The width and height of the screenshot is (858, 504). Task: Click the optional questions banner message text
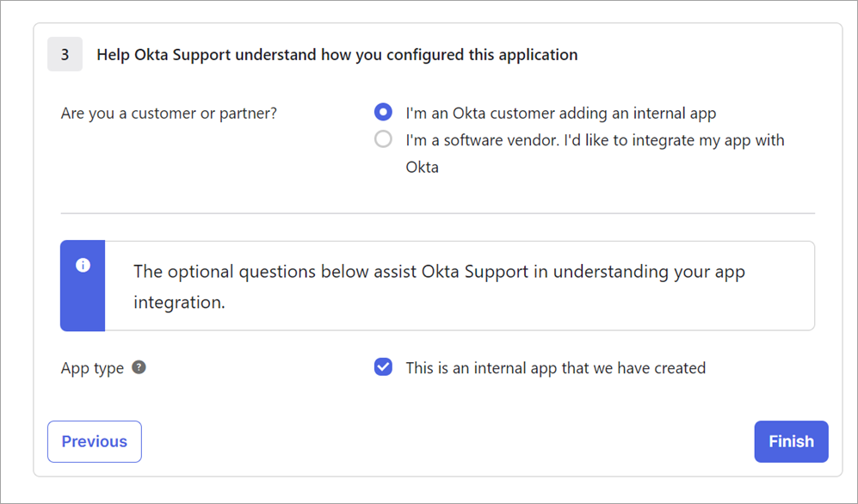pos(440,286)
